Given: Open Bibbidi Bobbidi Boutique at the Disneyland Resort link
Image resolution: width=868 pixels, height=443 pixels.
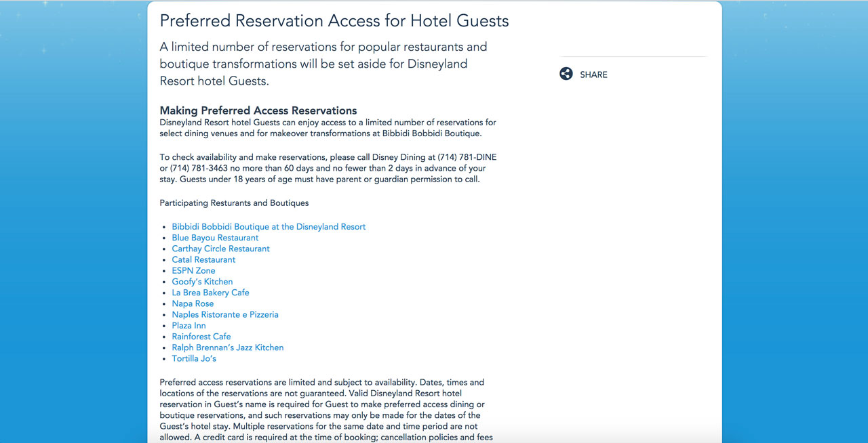Looking at the screenshot, I should coord(269,227).
